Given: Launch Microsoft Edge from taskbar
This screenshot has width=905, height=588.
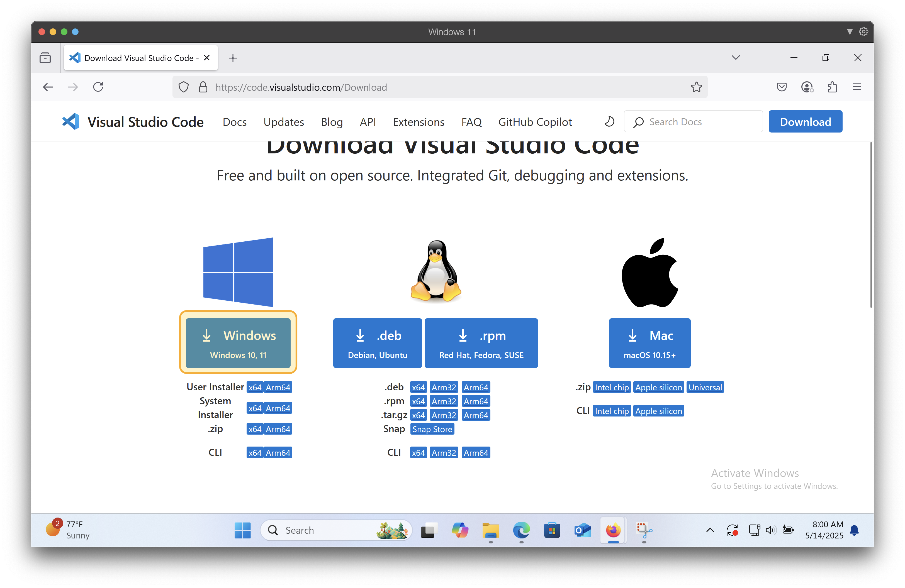Looking at the screenshot, I should coord(521,530).
